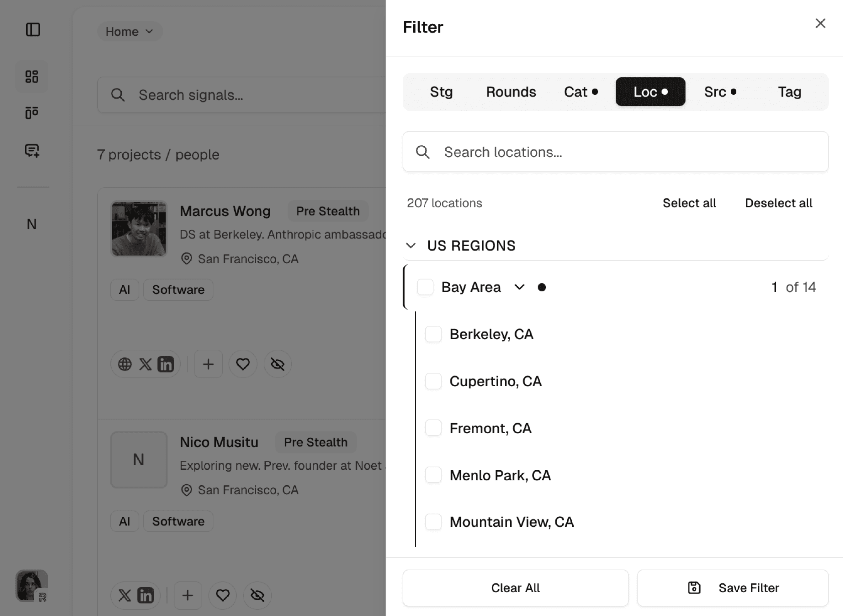Image resolution: width=843 pixels, height=616 pixels.
Task: Open the Home dropdown
Action: pos(130,31)
